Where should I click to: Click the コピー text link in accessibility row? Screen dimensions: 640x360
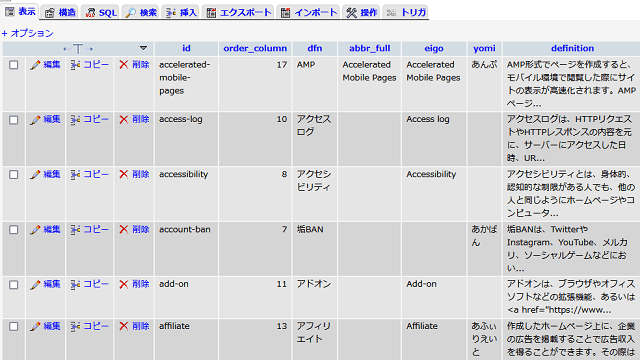pyautogui.click(x=96, y=174)
